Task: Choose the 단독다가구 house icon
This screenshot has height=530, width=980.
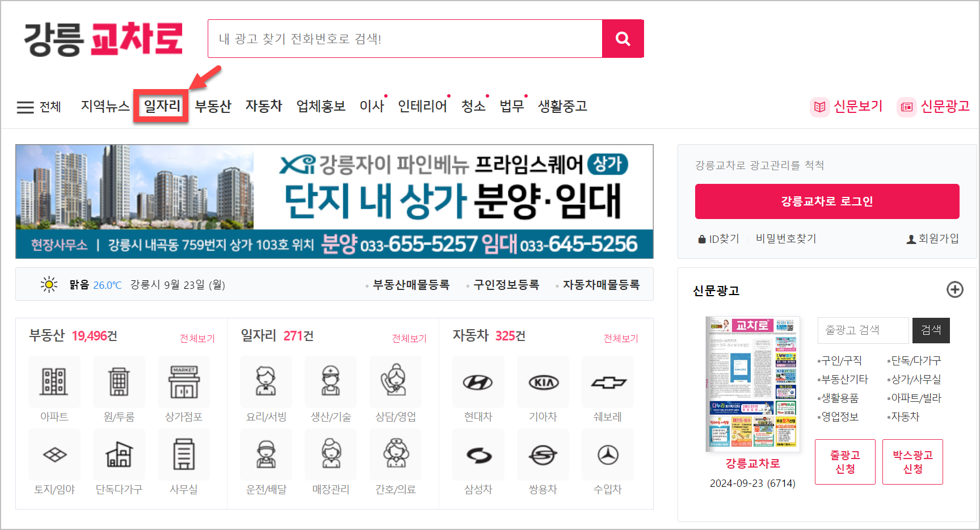Action: [x=119, y=455]
